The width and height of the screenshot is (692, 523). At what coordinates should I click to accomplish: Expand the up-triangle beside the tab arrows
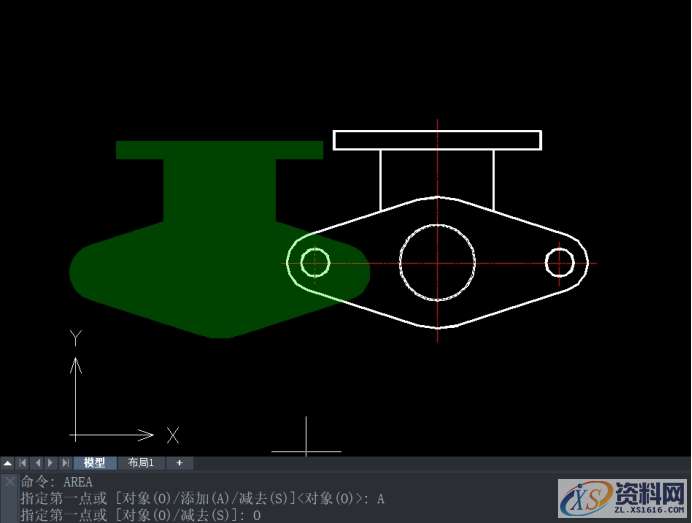tap(8, 463)
